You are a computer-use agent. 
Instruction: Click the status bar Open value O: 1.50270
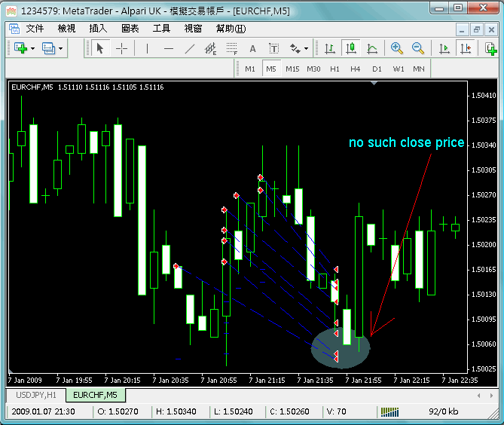(118, 412)
